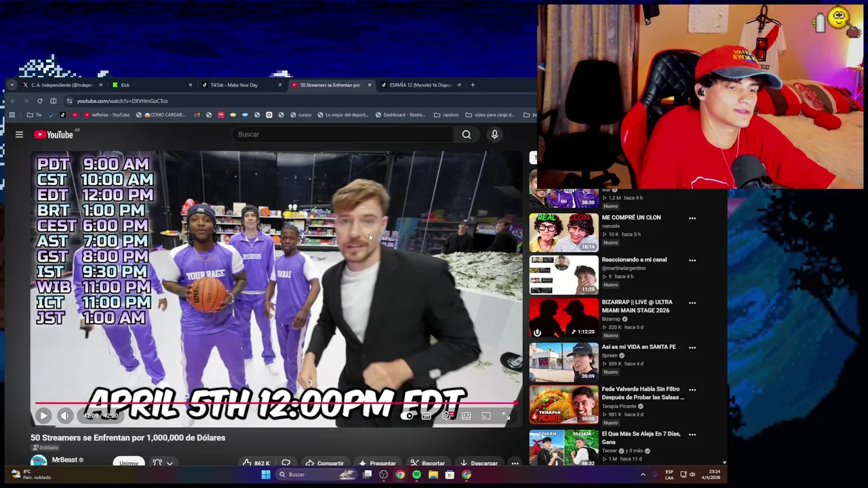868x488 pixels.
Task: Open the Tw bookmarks folder
Action: tap(34, 115)
